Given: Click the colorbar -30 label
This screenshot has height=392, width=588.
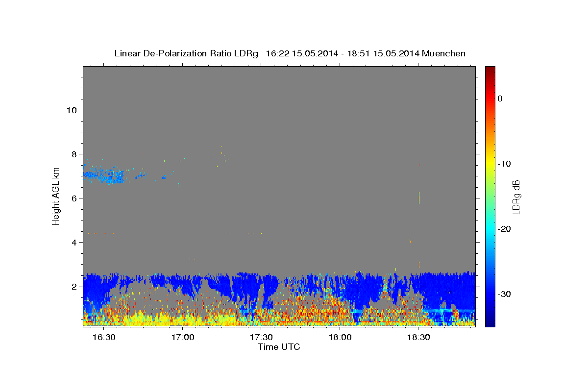Looking at the screenshot, I should point(505,294).
